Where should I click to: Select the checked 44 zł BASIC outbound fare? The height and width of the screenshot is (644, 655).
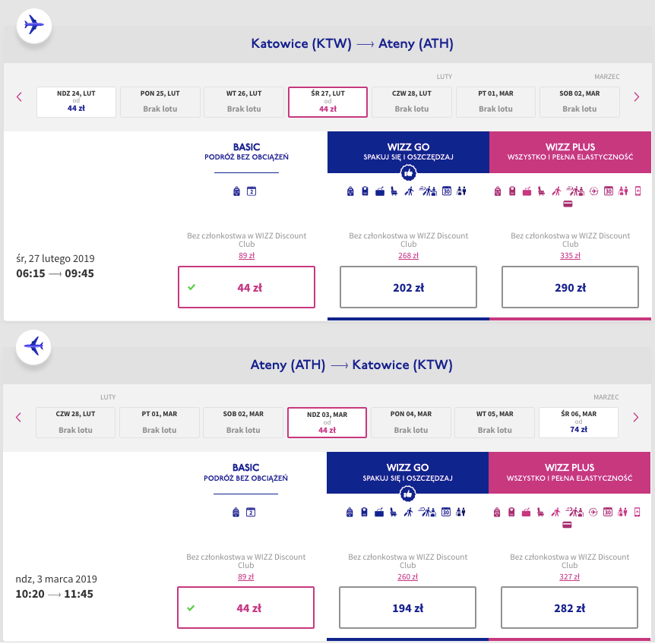coord(246,287)
